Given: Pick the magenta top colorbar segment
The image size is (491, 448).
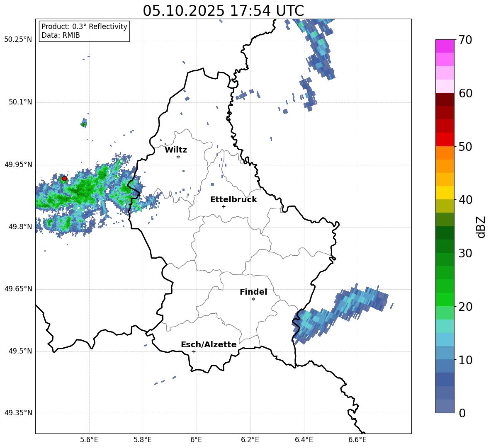Looking at the screenshot, I should [x=445, y=46].
